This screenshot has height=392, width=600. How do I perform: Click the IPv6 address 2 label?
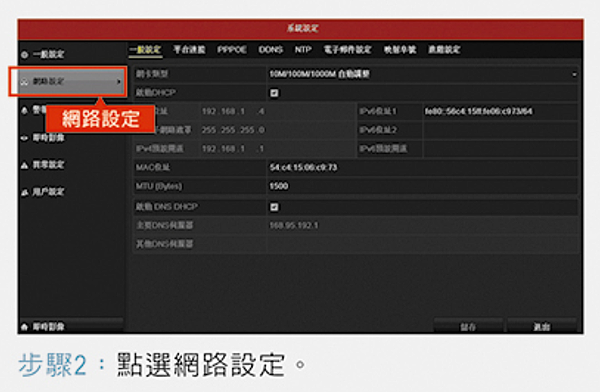coord(378,130)
